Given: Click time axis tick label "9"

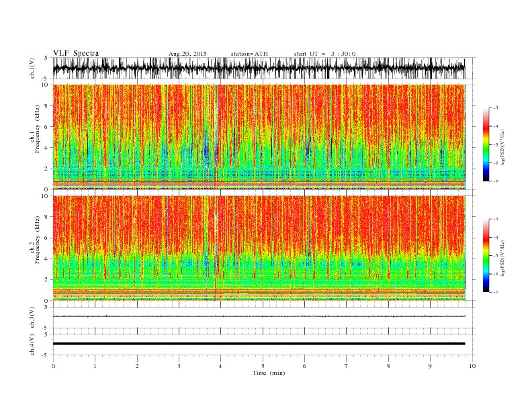Looking at the screenshot, I should click(430, 366).
